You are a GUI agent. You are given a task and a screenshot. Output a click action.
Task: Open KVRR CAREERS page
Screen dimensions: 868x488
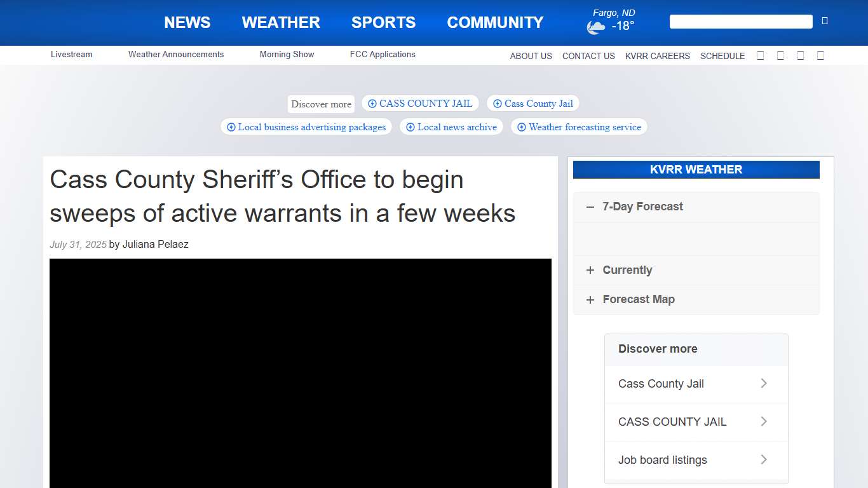pyautogui.click(x=657, y=56)
